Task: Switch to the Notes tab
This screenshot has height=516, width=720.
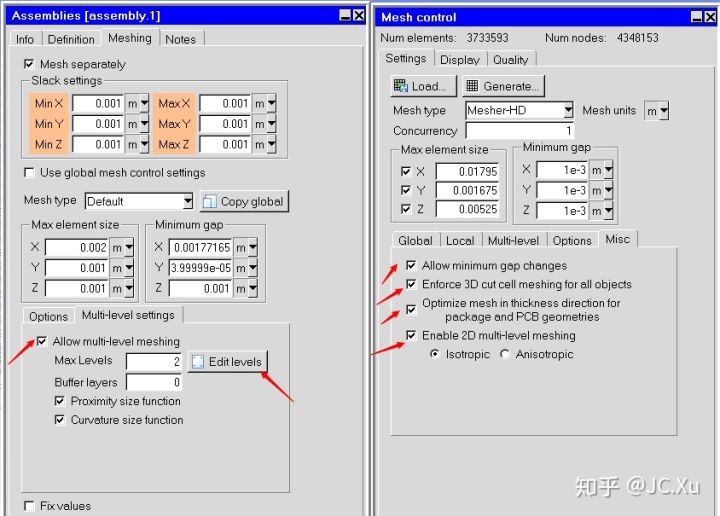Action: tap(180, 39)
